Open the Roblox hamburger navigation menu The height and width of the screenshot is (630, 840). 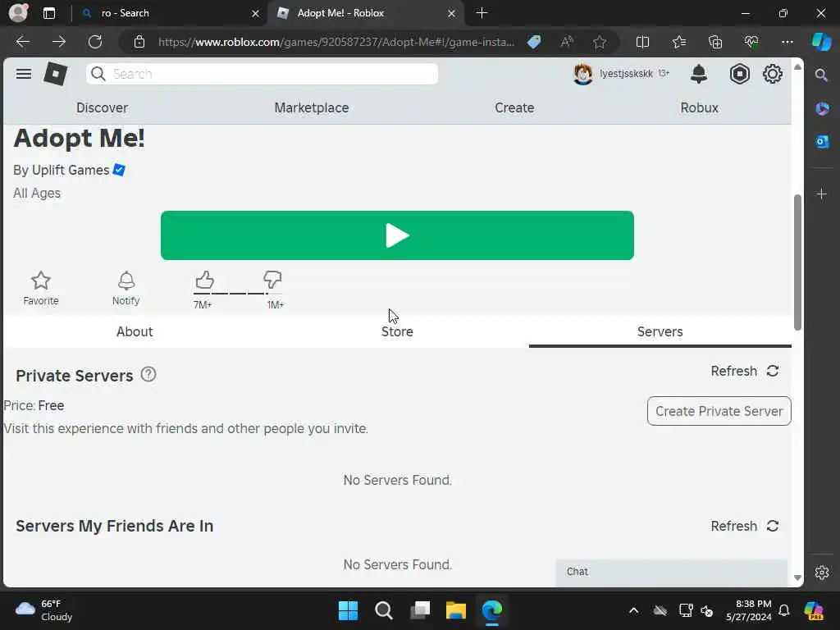click(24, 74)
